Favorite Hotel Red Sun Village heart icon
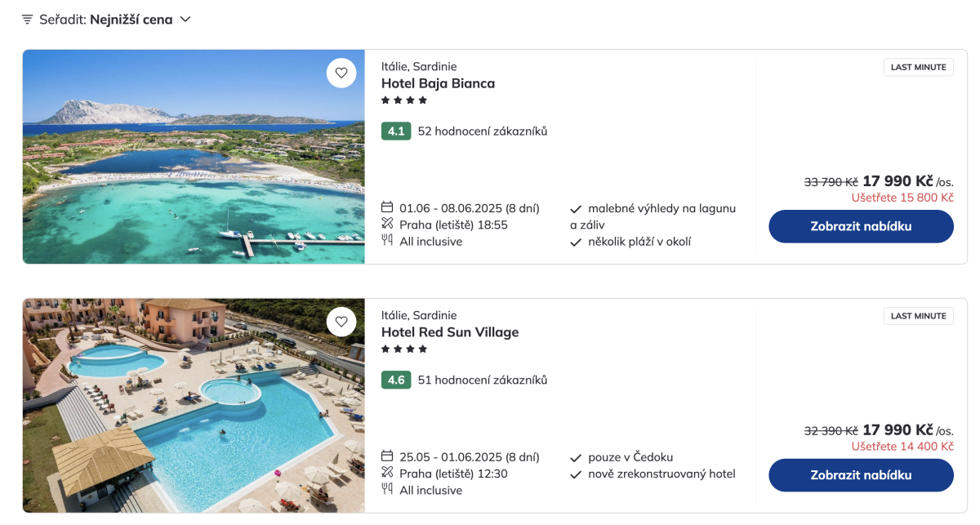The image size is (980, 525). [341, 322]
